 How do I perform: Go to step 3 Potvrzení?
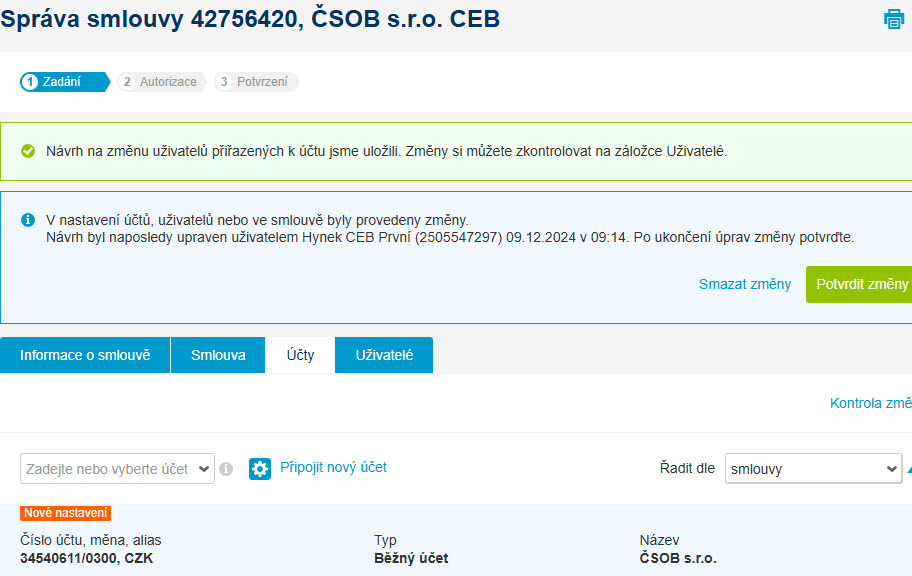(x=258, y=82)
